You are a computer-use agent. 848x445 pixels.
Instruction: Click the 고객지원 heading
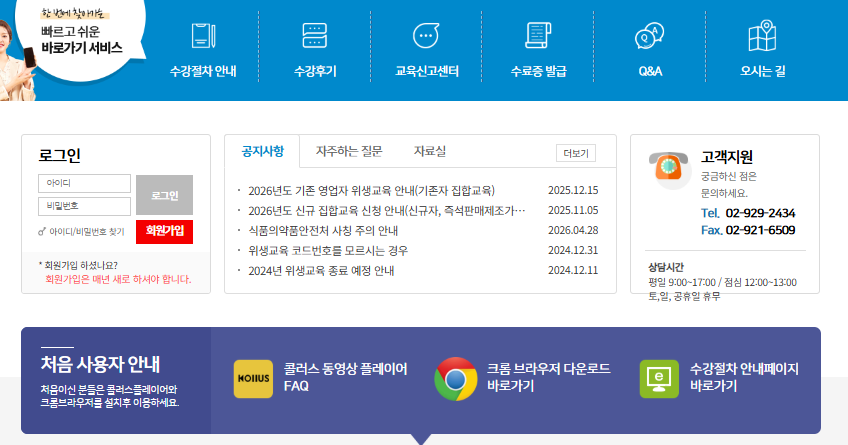coord(727,157)
